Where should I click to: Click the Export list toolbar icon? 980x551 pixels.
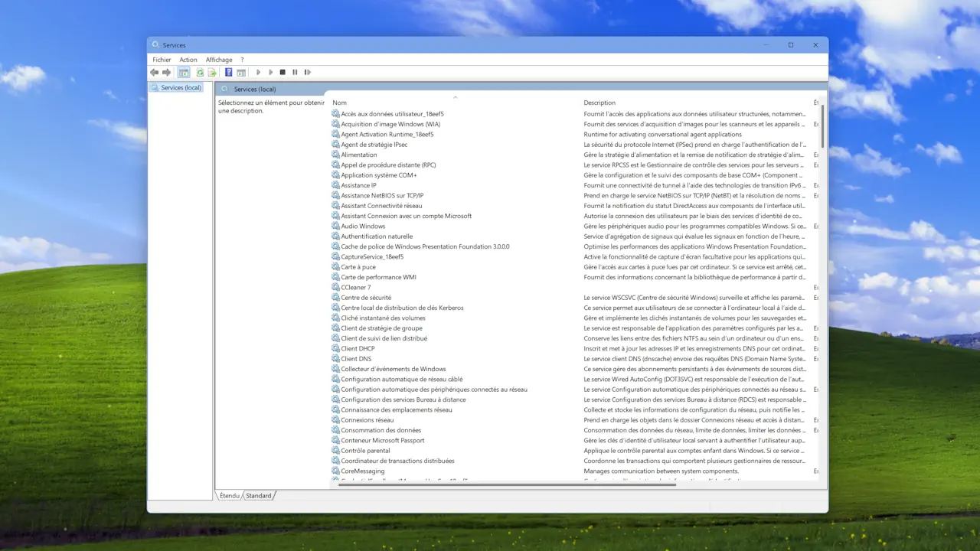coord(212,72)
